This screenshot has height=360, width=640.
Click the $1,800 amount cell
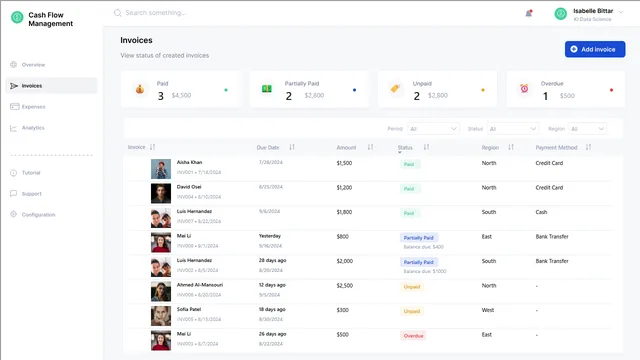pyautogui.click(x=344, y=212)
